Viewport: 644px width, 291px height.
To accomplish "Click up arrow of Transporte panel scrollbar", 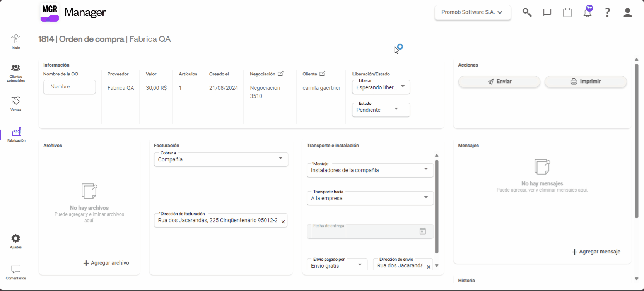I will pos(437,156).
